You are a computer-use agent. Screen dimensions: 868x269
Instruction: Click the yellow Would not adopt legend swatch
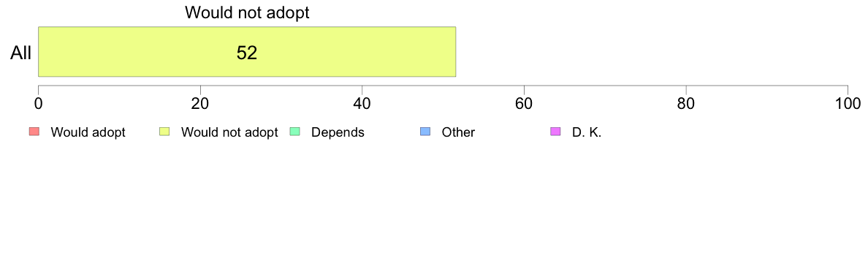pos(164,132)
